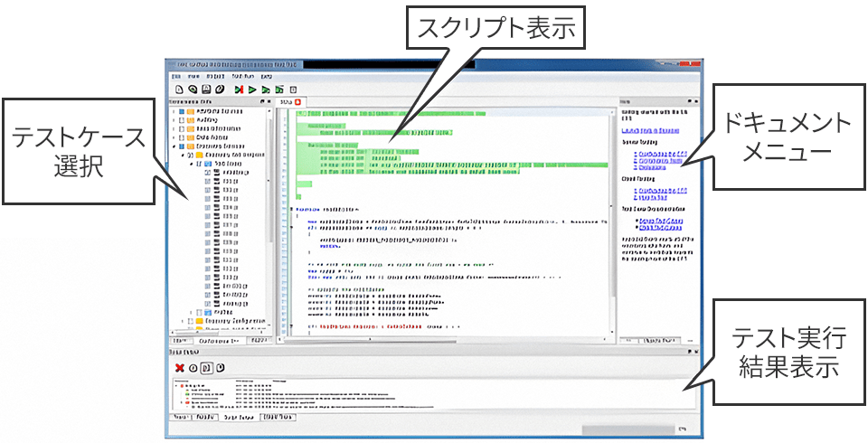Image resolution: width=868 pixels, height=443 pixels.
Task: Click the paperclip-shaped icon after the Save icon
Action: tap(220, 90)
